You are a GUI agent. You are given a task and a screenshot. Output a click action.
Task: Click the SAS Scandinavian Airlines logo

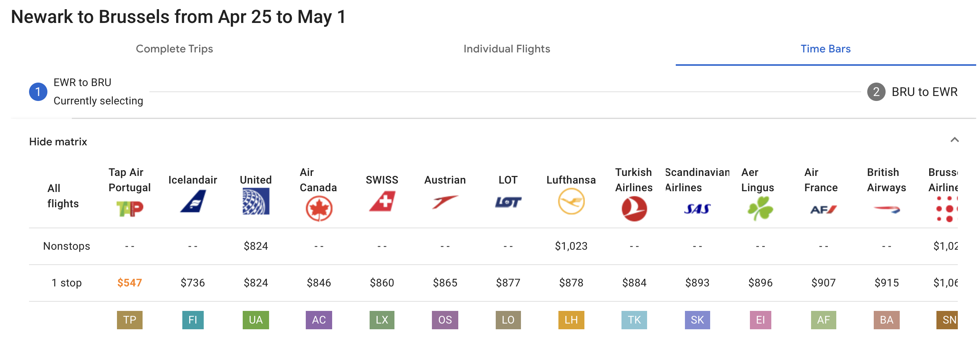tap(697, 209)
